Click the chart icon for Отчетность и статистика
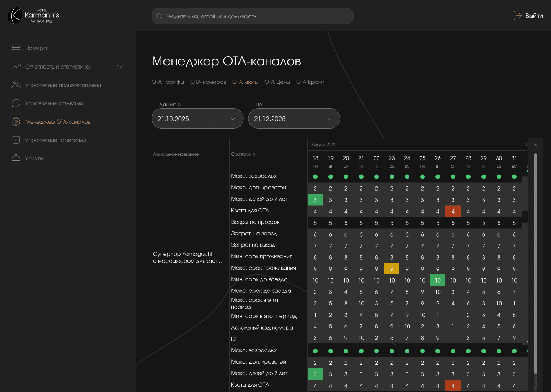This screenshot has width=551, height=392. point(16,67)
